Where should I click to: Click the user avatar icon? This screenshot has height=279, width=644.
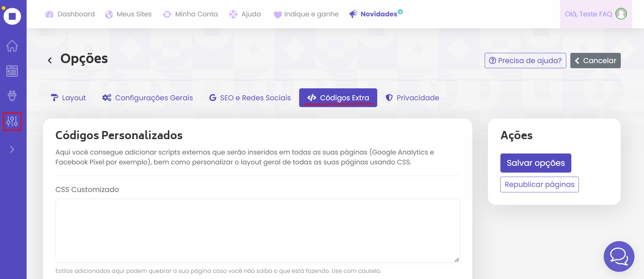tap(621, 14)
